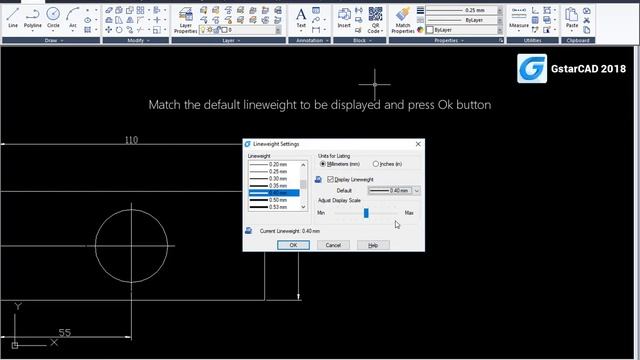Click the Array tool in Modify panel
Viewport: 640px width, 360px height.
[x=140, y=10]
